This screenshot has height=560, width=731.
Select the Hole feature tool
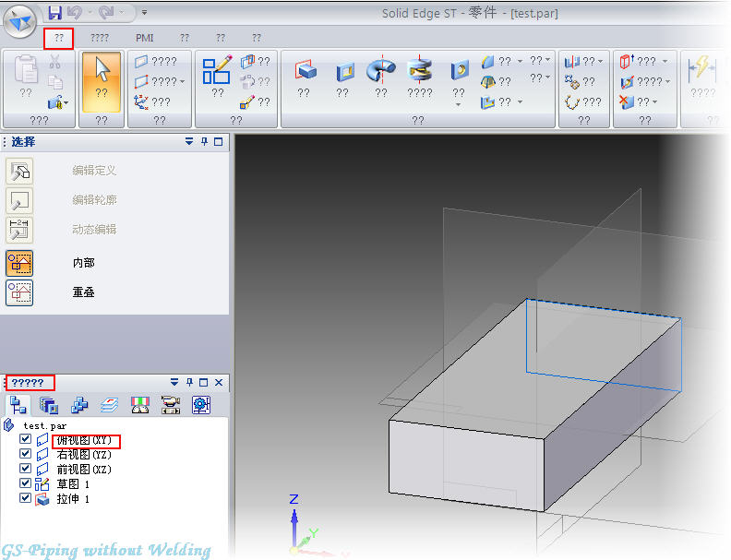pos(460,71)
